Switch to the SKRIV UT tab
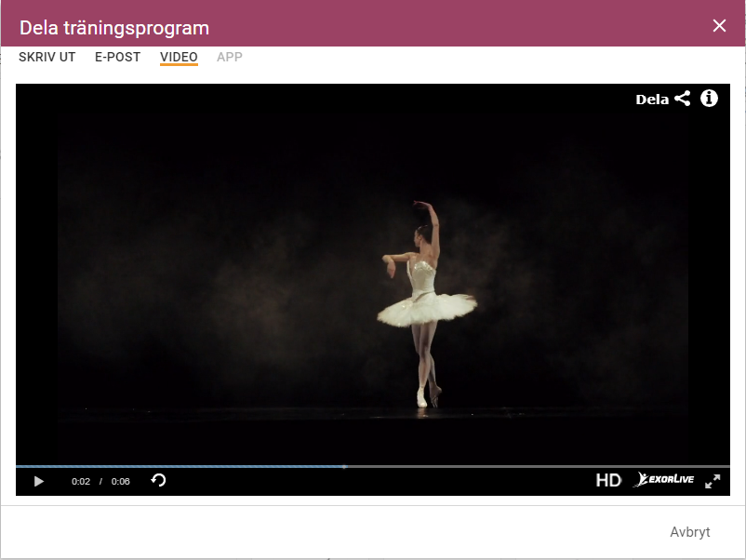Screen dimensions: 746x560 [x=47, y=57]
